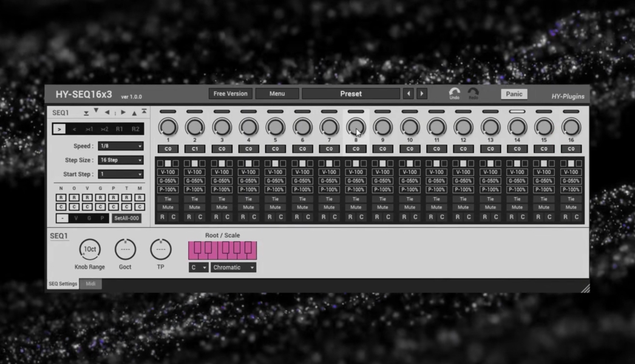
Task: Enable Tie on step 1
Action: 168,198
